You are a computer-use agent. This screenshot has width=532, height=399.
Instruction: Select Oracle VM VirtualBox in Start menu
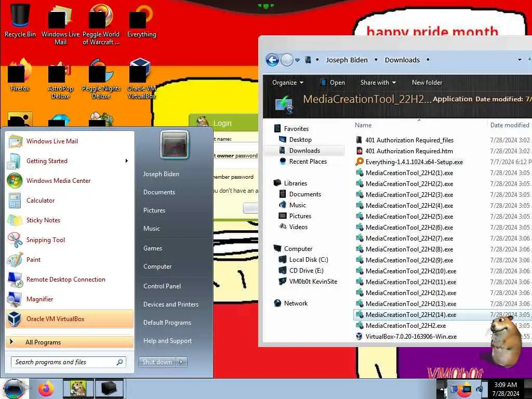(x=70, y=319)
